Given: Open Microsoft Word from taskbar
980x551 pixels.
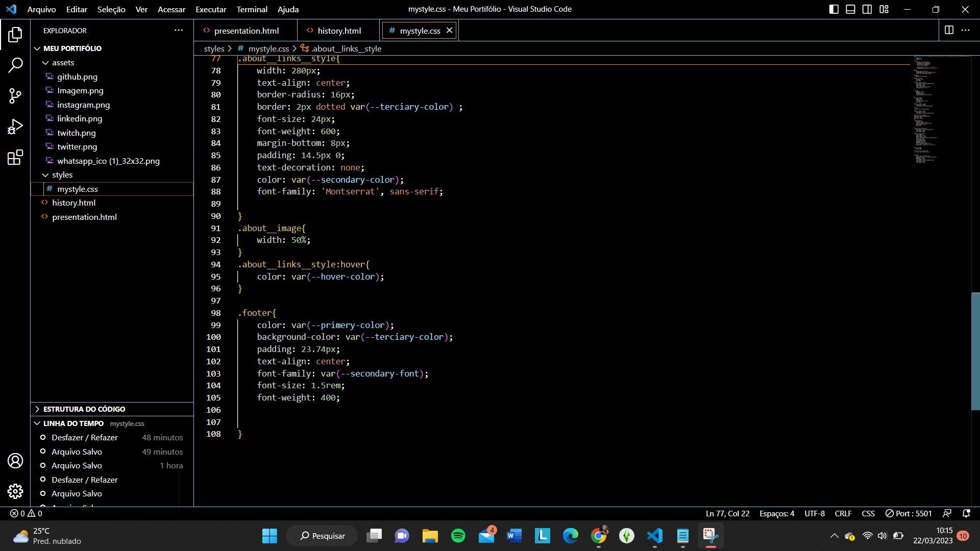Looking at the screenshot, I should pos(514,536).
